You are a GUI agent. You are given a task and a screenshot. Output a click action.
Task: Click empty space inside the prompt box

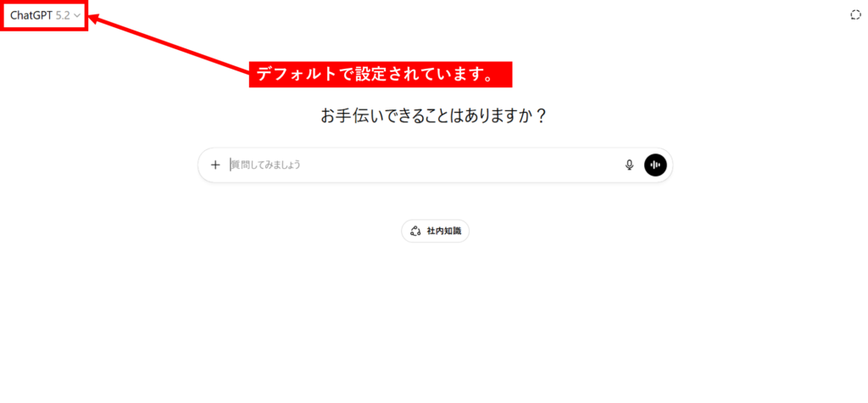tap(470, 165)
